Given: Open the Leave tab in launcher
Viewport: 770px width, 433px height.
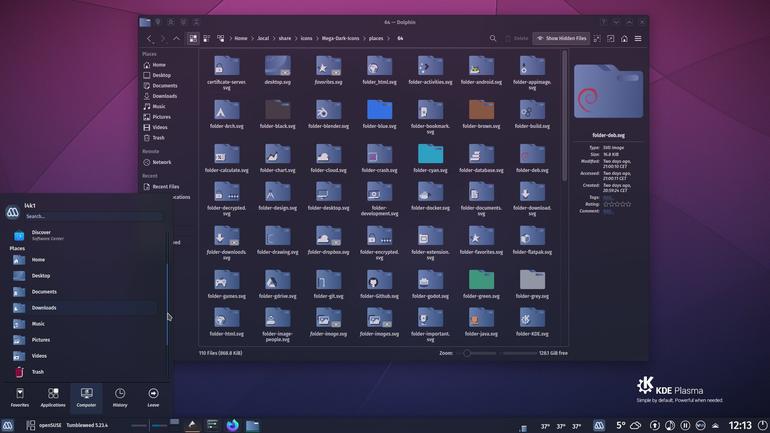Looking at the screenshot, I should click(153, 397).
